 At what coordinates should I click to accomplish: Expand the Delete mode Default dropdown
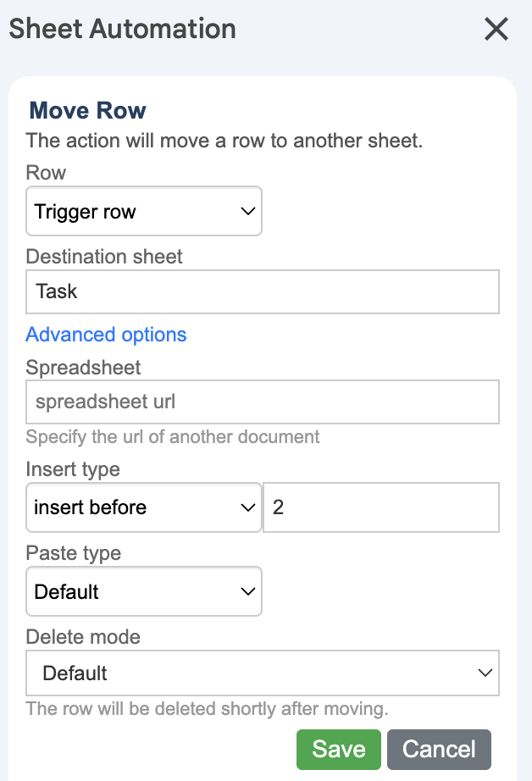(x=262, y=673)
